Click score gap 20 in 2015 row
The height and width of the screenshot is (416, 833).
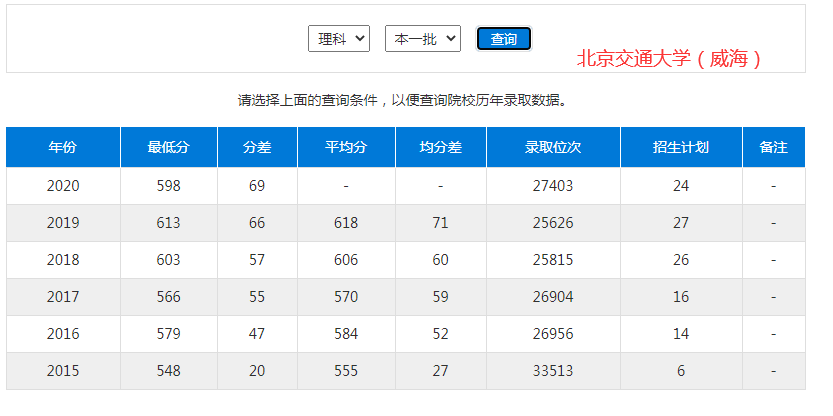pyautogui.click(x=257, y=370)
